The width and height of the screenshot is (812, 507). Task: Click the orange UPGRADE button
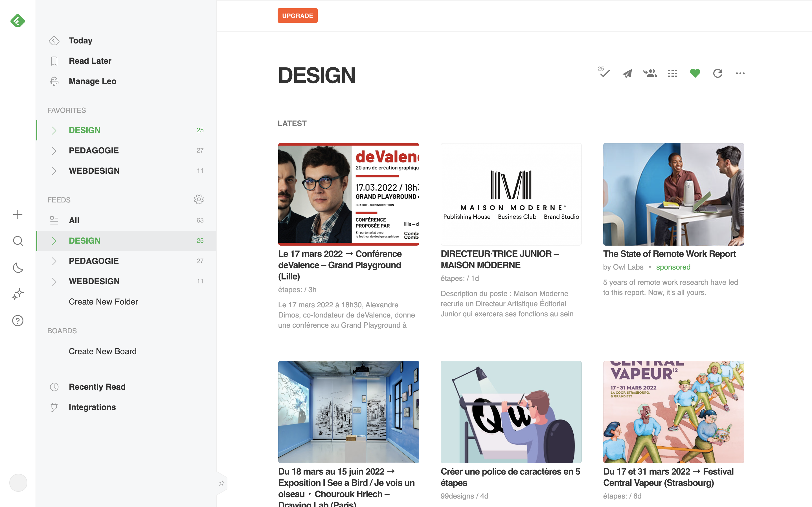[x=297, y=16]
